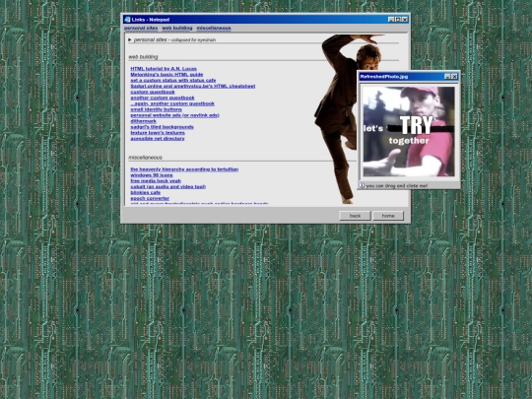
Task: Open the heavenly hierarchy according to tertullian link
Action: [184, 169]
